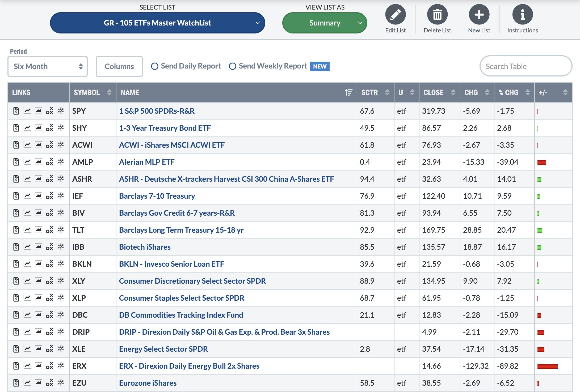Open symbol summary icon in AMLP row
Viewport: 580px width, 392px height.
pos(16,162)
